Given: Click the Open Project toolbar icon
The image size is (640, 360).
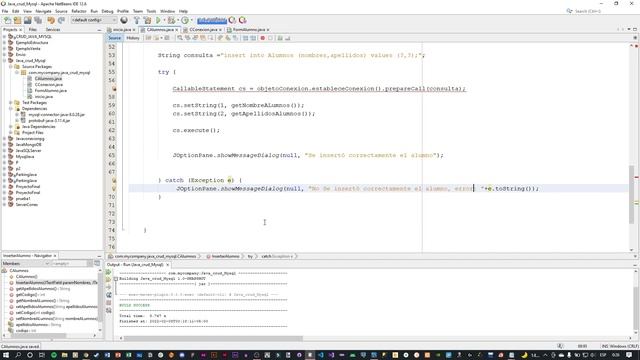Looking at the screenshot, I should (x=27, y=20).
